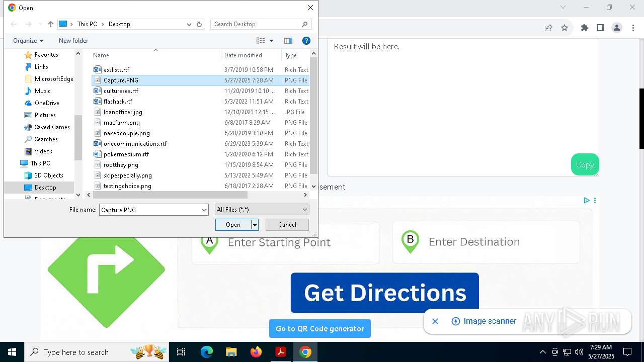The image size is (644, 362).
Task: Open Pictures in navigation pane
Action: pyautogui.click(x=45, y=115)
